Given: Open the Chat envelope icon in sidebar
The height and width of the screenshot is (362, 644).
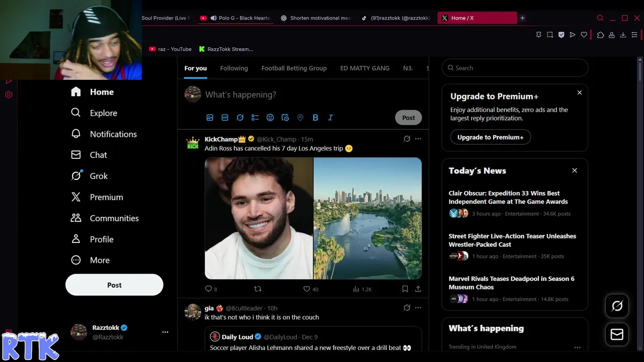Looking at the screenshot, I should 76,155.
